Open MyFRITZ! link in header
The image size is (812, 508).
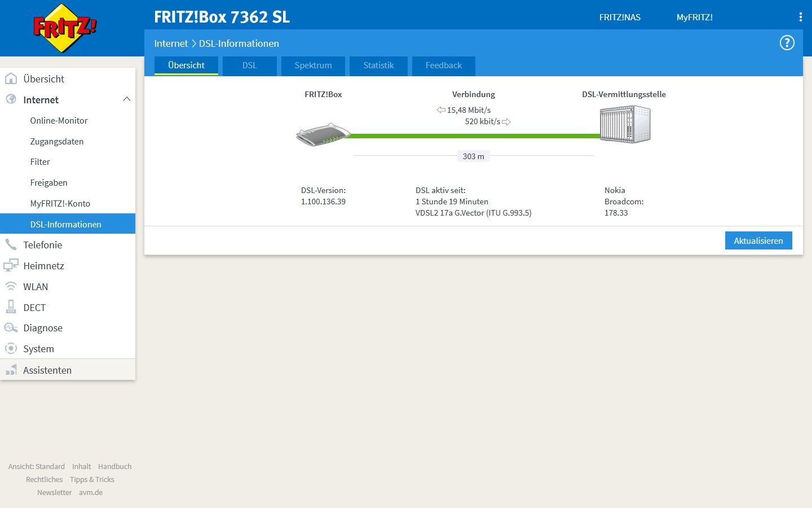(x=695, y=17)
